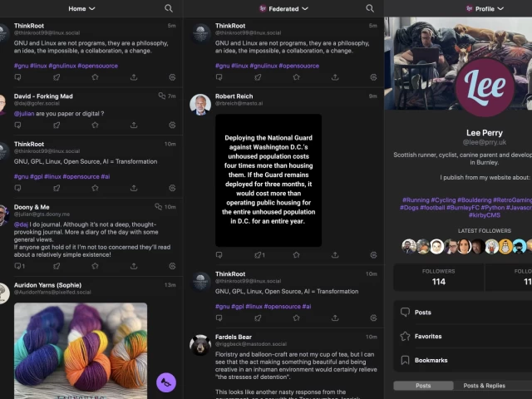Select the Posts segmented tab
Screen dimensions: 532x399
423,386
